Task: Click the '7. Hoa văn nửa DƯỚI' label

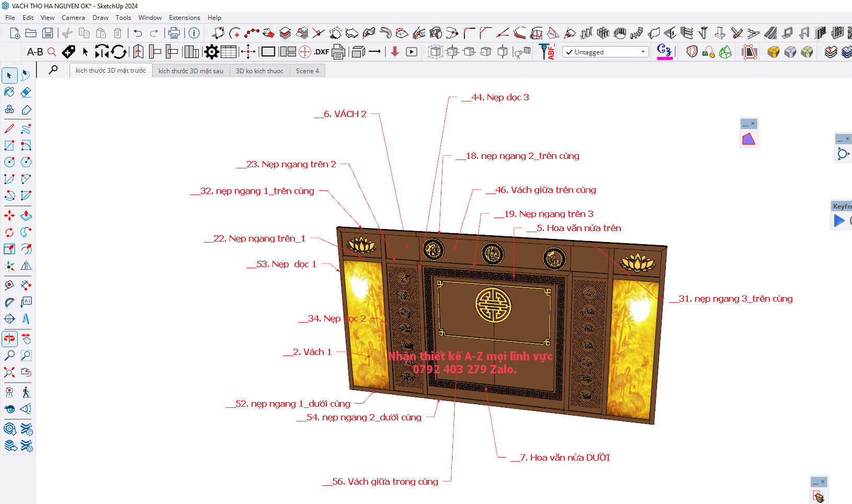Action: pyautogui.click(x=565, y=457)
